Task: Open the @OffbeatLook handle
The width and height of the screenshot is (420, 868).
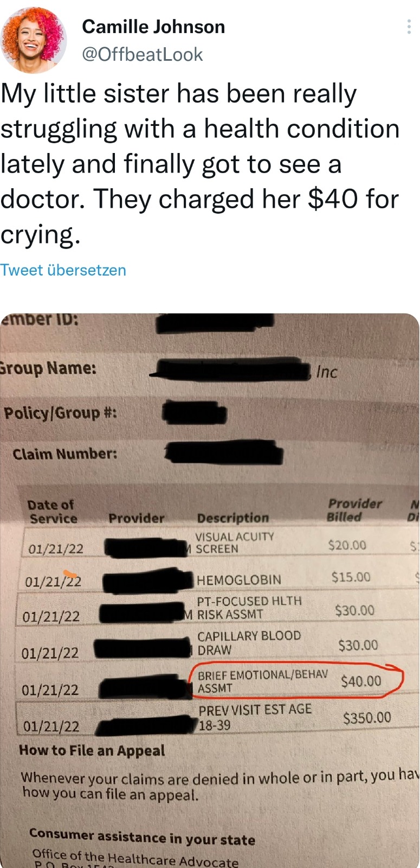Action: coord(143,54)
